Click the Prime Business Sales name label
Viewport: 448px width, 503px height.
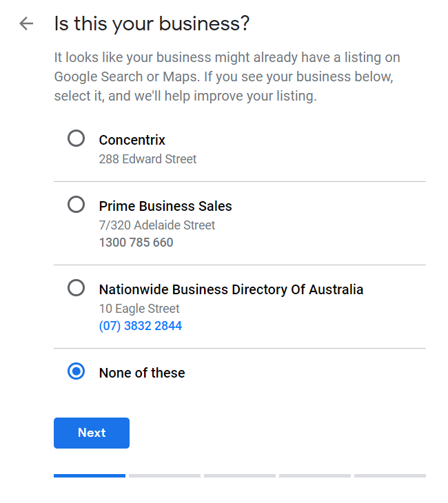(x=165, y=206)
